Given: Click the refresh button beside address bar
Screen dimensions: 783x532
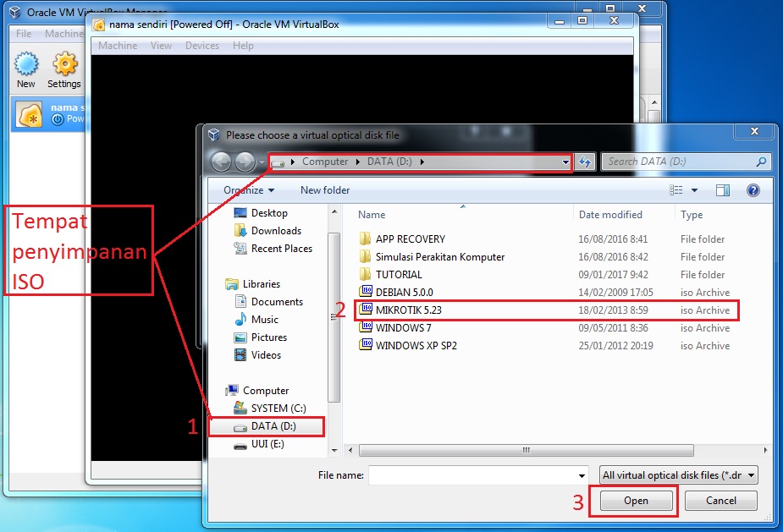Looking at the screenshot, I should pos(584,162).
